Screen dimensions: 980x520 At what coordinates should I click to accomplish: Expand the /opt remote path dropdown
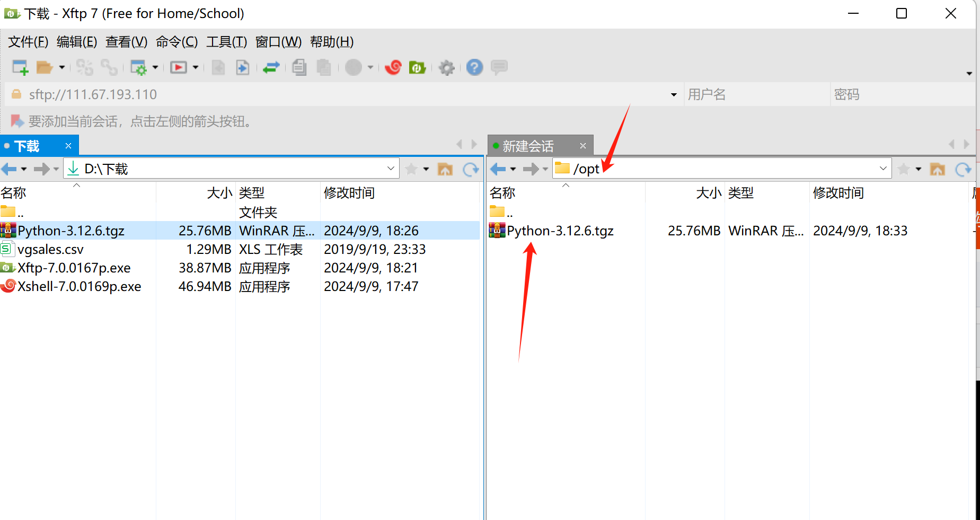coord(883,169)
